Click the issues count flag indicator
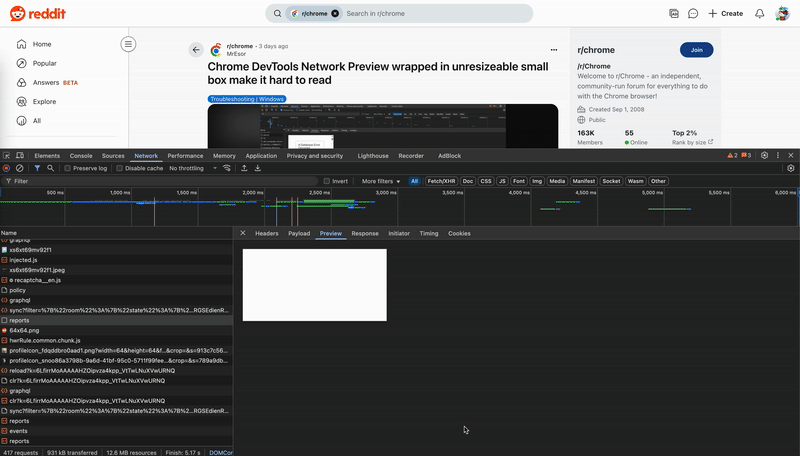This screenshot has width=800, height=456. coord(746,156)
